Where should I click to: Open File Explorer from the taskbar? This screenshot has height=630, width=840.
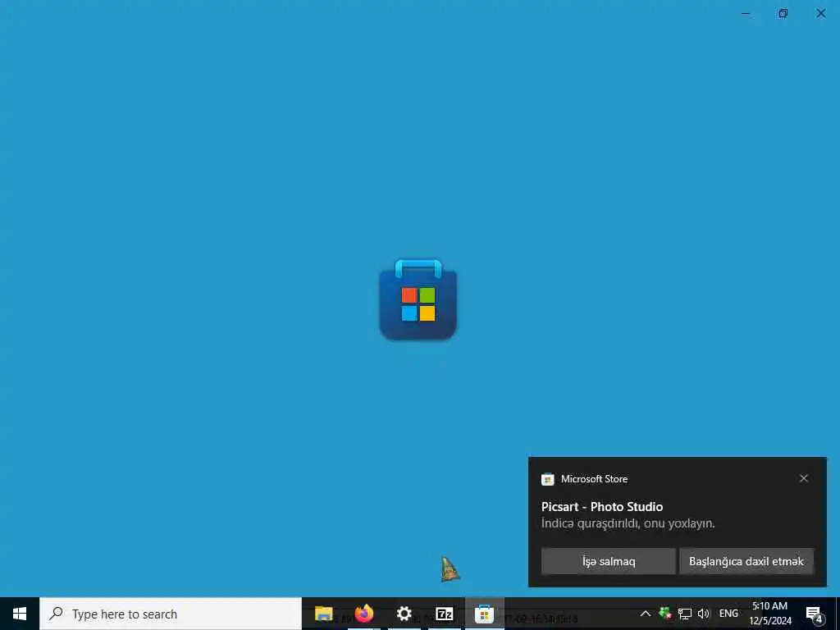(x=323, y=614)
